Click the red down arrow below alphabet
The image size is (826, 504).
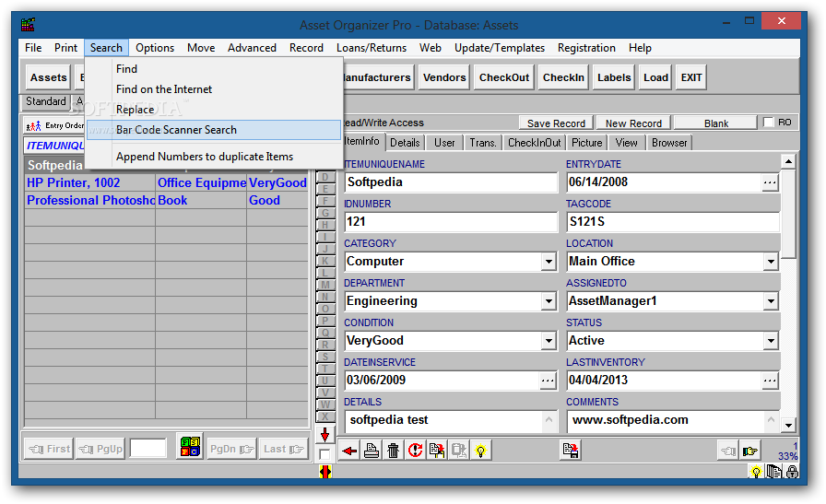325,435
